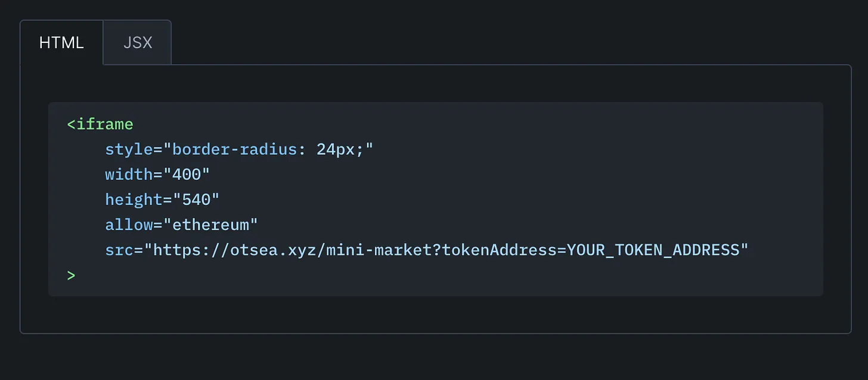Click the "400" width value
The height and width of the screenshot is (380, 868).
point(187,175)
